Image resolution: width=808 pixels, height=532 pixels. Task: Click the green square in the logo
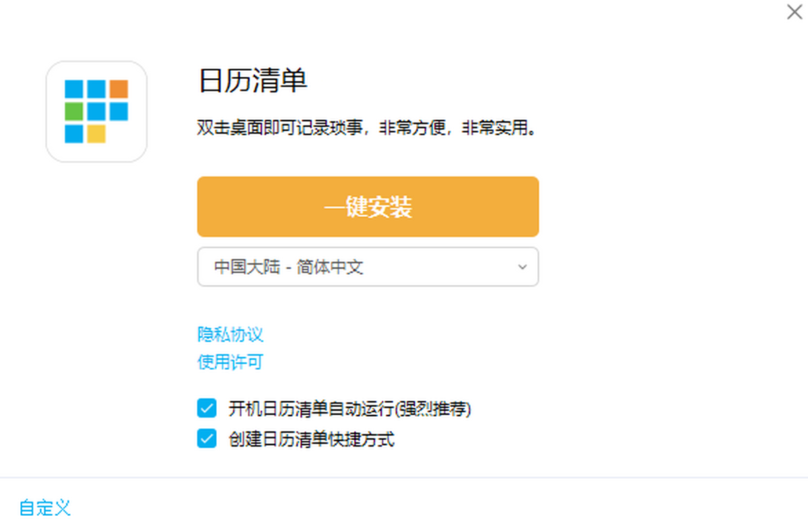click(x=74, y=111)
